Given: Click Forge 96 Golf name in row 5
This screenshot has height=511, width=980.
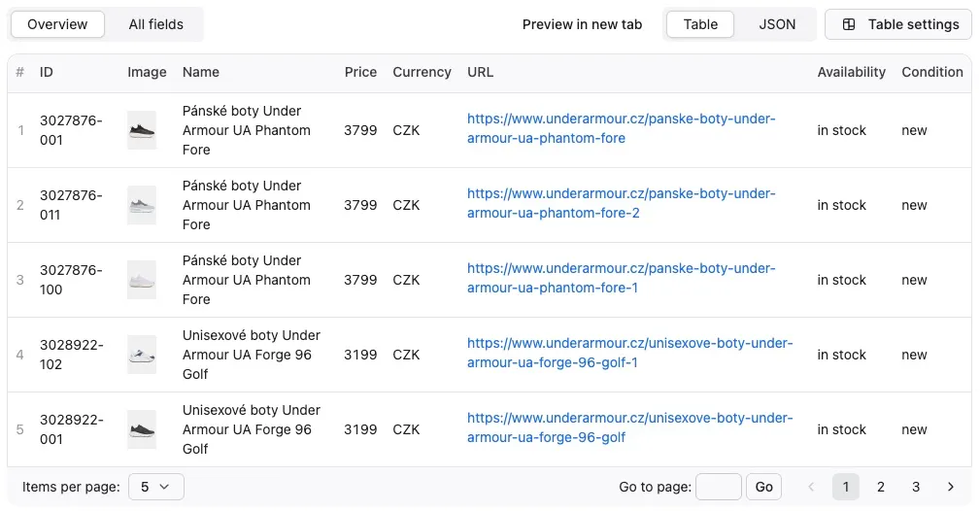Looking at the screenshot, I should pyautogui.click(x=252, y=429).
